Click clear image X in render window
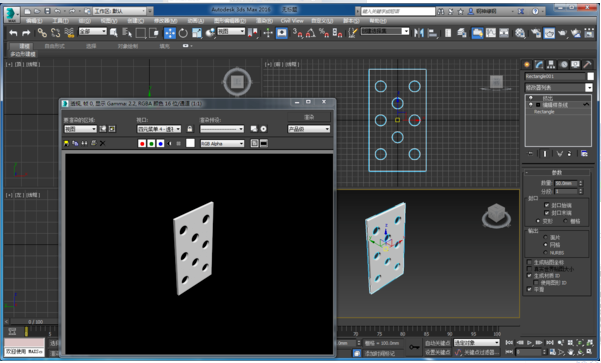 tap(103, 143)
